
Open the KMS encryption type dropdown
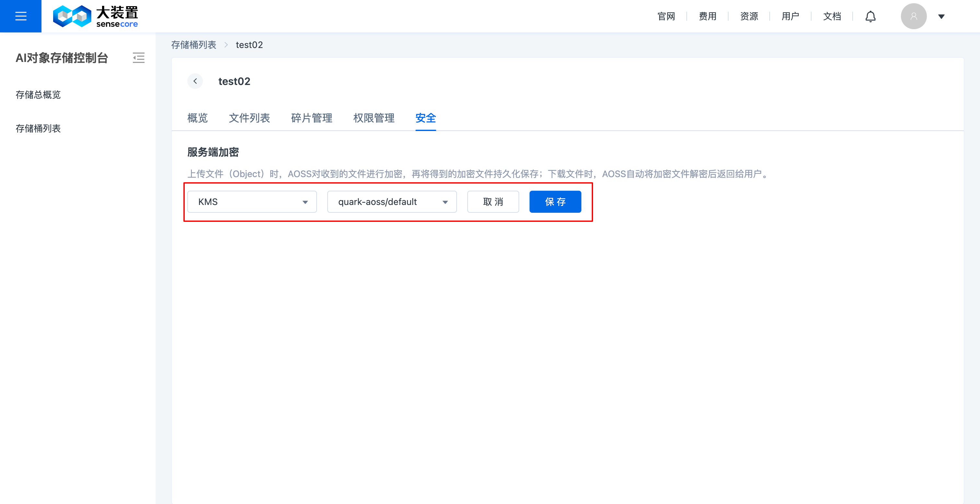tap(252, 202)
